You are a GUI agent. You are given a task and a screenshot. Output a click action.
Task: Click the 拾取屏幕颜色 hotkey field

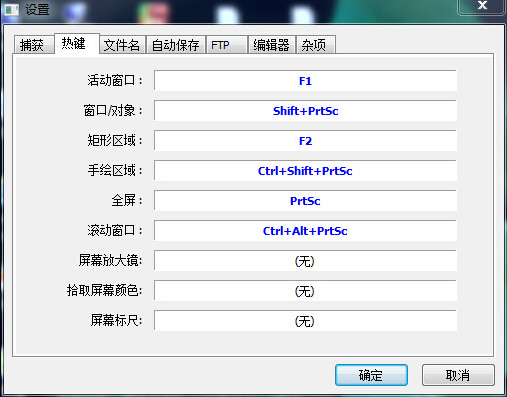(305, 291)
